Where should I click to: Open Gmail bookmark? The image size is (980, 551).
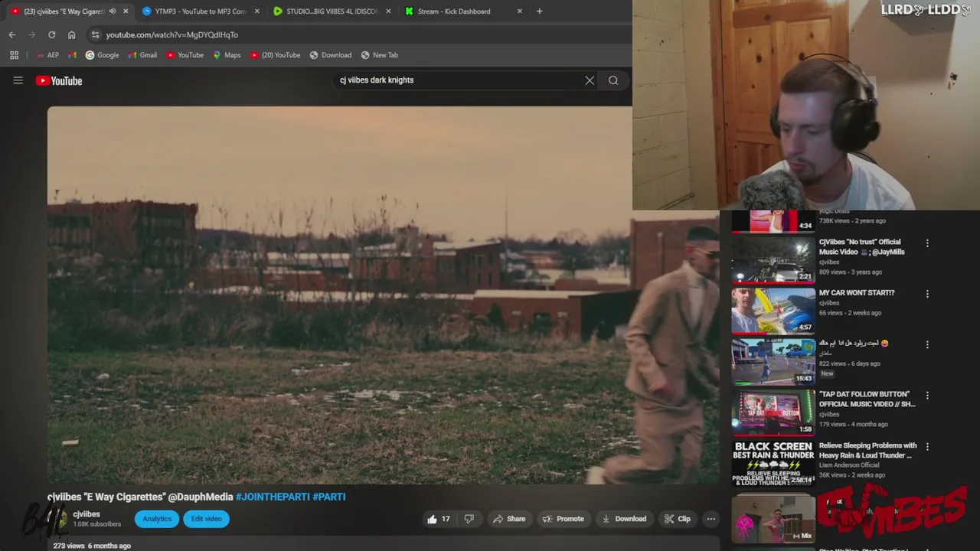142,55
